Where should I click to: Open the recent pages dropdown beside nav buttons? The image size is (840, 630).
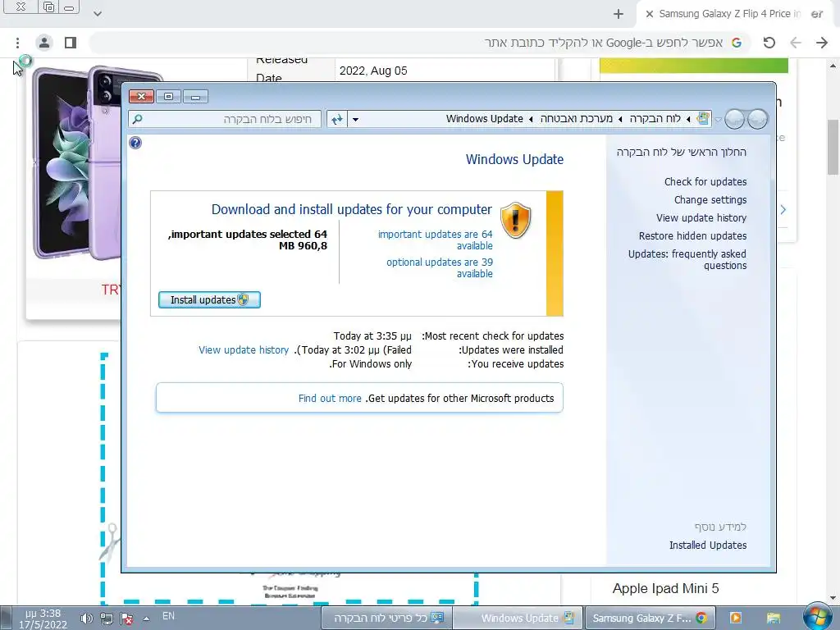719,120
